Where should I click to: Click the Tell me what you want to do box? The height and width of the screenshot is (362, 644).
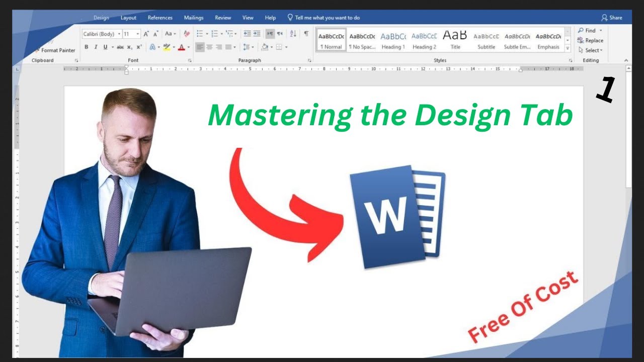[327, 18]
